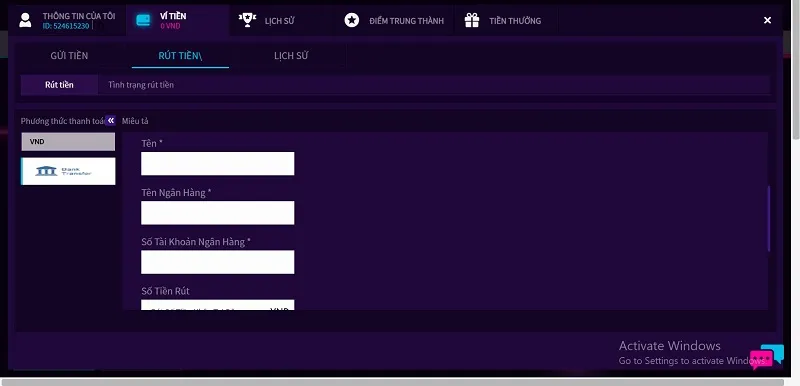Click the wallet icon for Ví Tiền
800x386 pixels.
click(143, 20)
